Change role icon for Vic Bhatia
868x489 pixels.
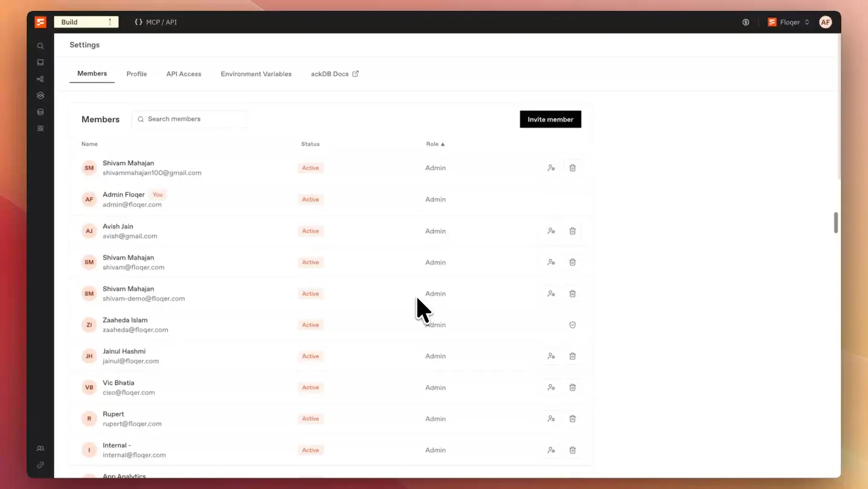pos(551,388)
